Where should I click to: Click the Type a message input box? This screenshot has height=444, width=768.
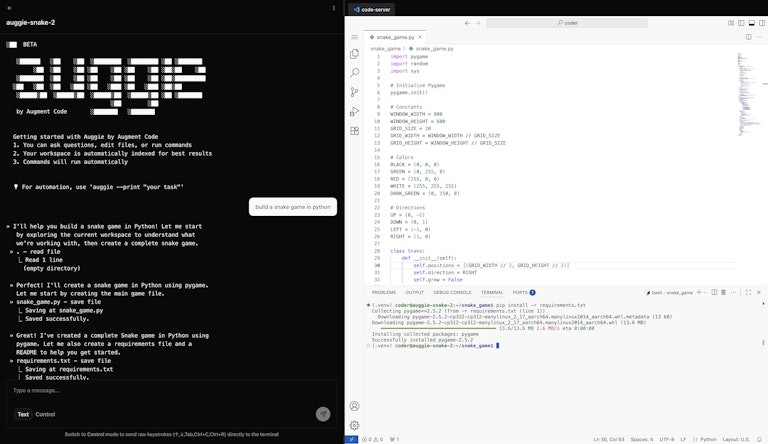[x=171, y=391]
